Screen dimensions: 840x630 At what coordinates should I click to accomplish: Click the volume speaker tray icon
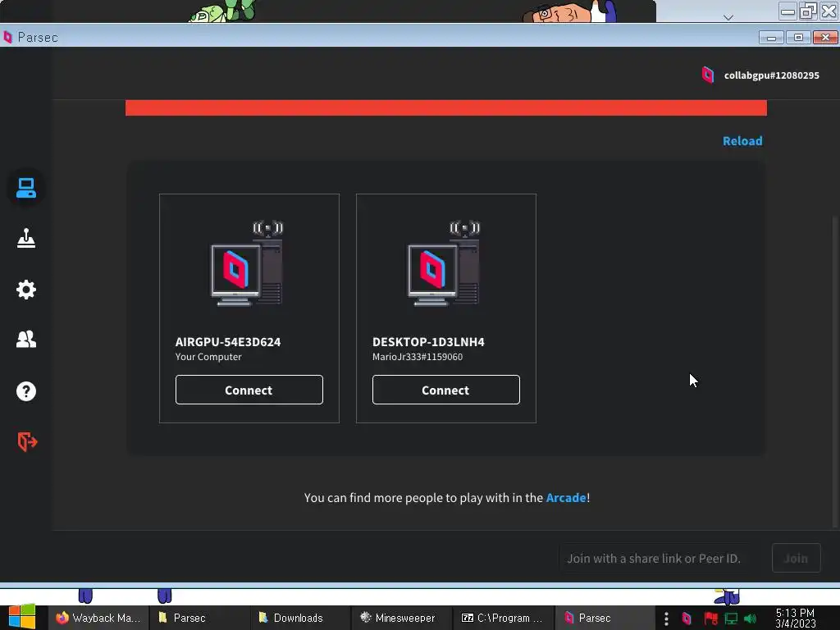pyautogui.click(x=750, y=619)
